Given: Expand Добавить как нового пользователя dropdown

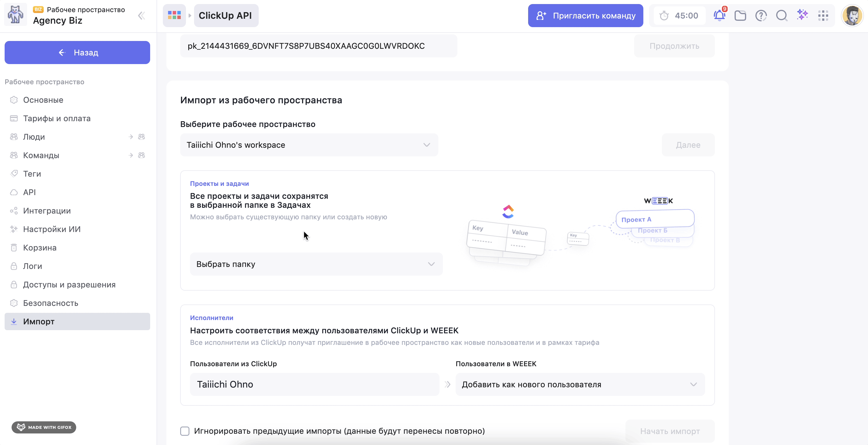Looking at the screenshot, I should click(580, 384).
